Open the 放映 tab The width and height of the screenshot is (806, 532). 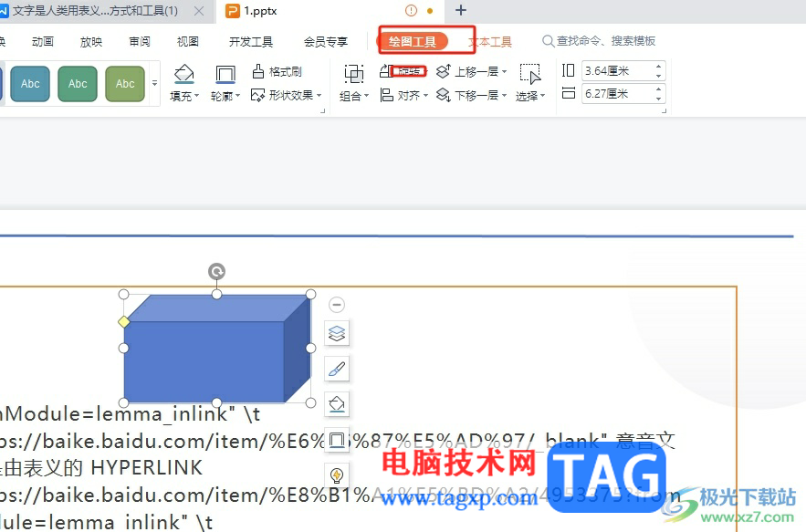click(x=91, y=42)
